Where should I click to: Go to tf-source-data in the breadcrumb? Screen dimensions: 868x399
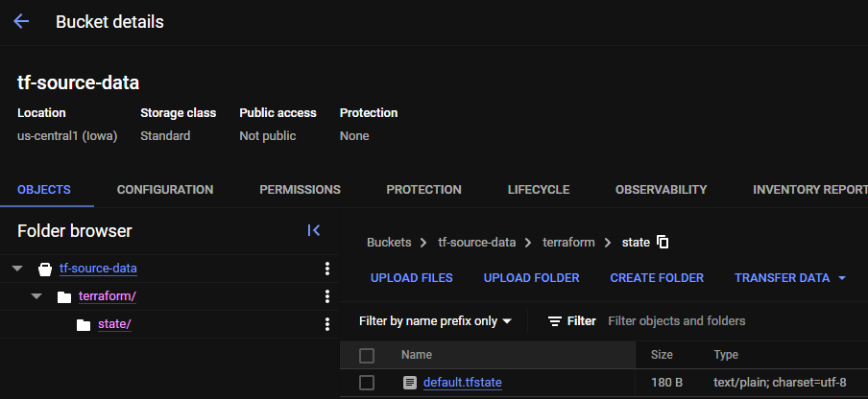point(476,243)
